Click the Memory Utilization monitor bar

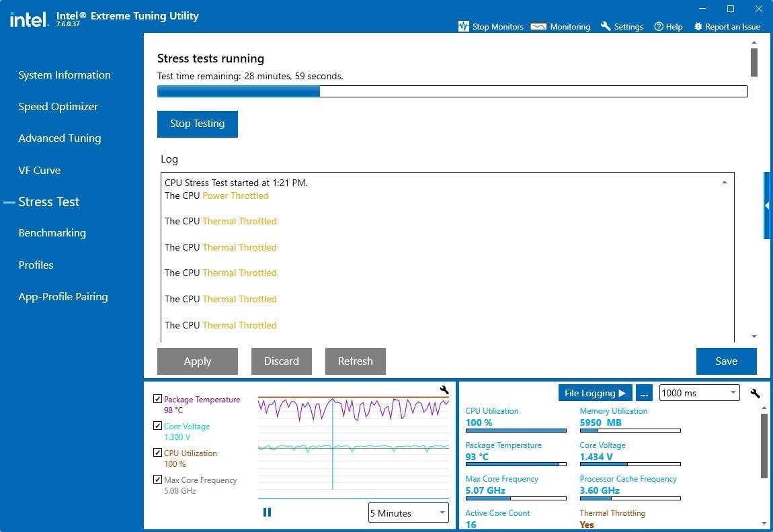[630, 431]
